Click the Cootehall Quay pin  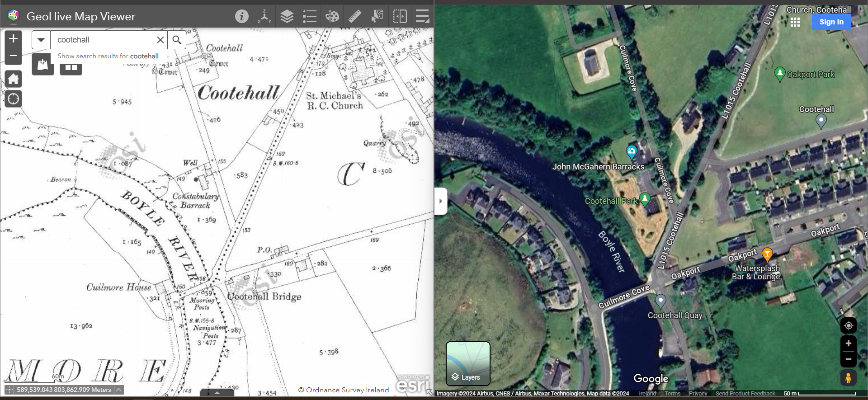[660, 301]
